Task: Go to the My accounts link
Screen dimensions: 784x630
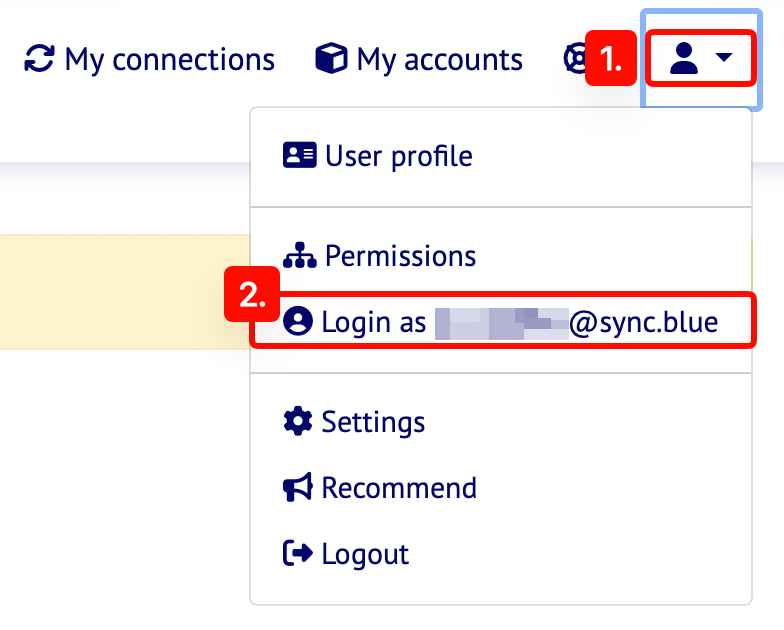Action: click(439, 60)
